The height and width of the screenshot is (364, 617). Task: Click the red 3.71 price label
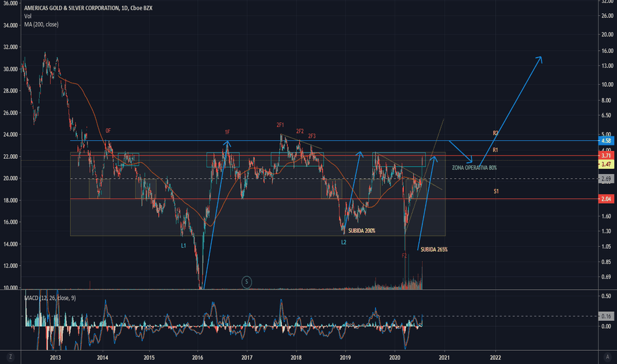pos(606,156)
